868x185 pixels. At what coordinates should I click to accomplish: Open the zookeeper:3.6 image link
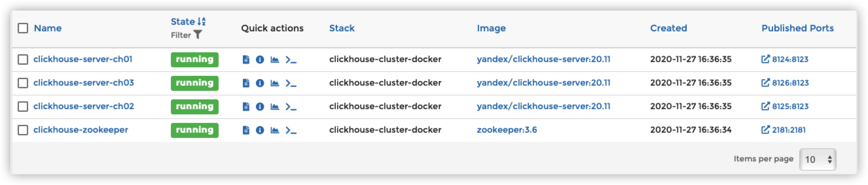click(507, 130)
